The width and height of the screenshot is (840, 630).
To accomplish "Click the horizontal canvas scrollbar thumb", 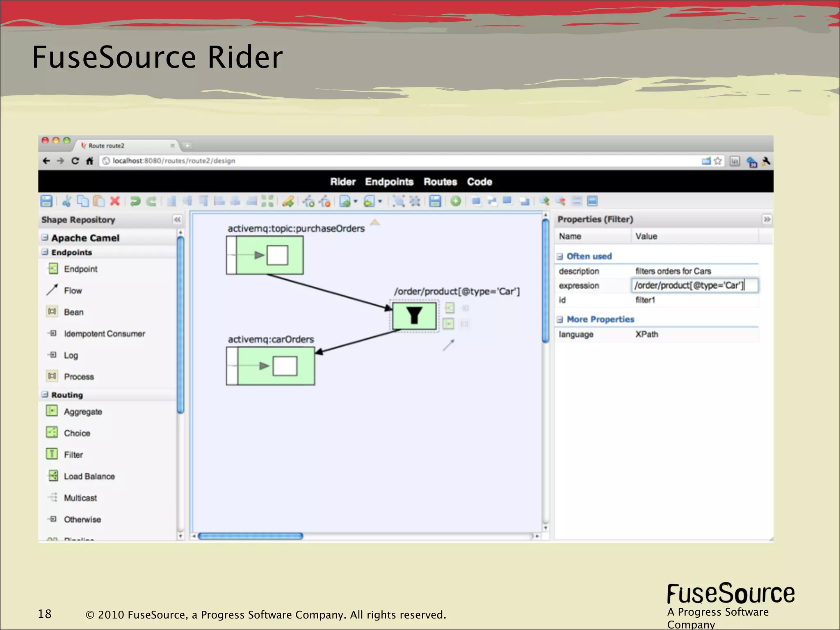I will [x=250, y=536].
